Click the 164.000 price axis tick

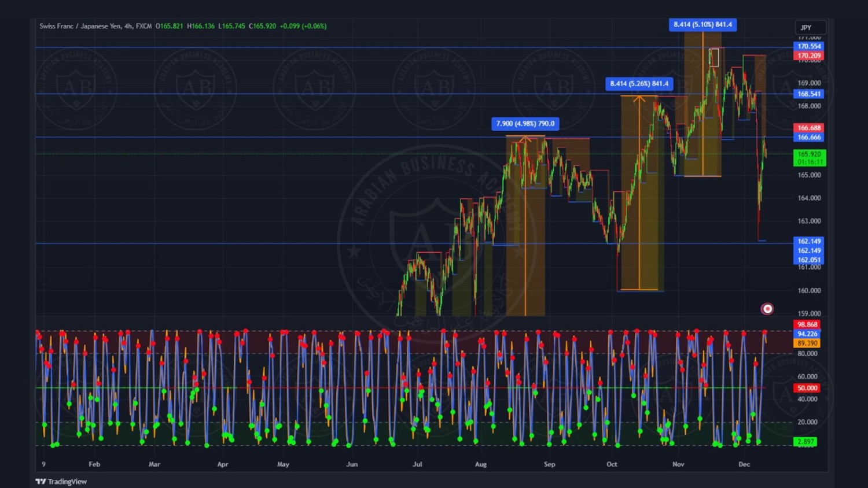(809, 198)
